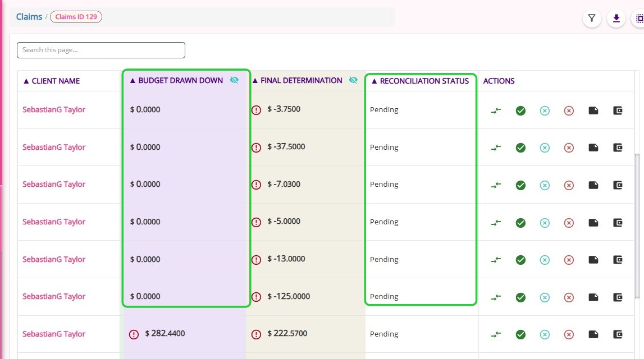Click warning icon beside $ 282.4400
The width and height of the screenshot is (644, 359).
[134, 334]
